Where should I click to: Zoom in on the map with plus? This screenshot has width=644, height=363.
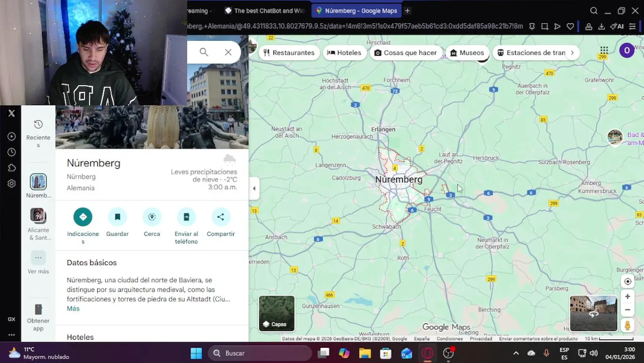click(627, 296)
